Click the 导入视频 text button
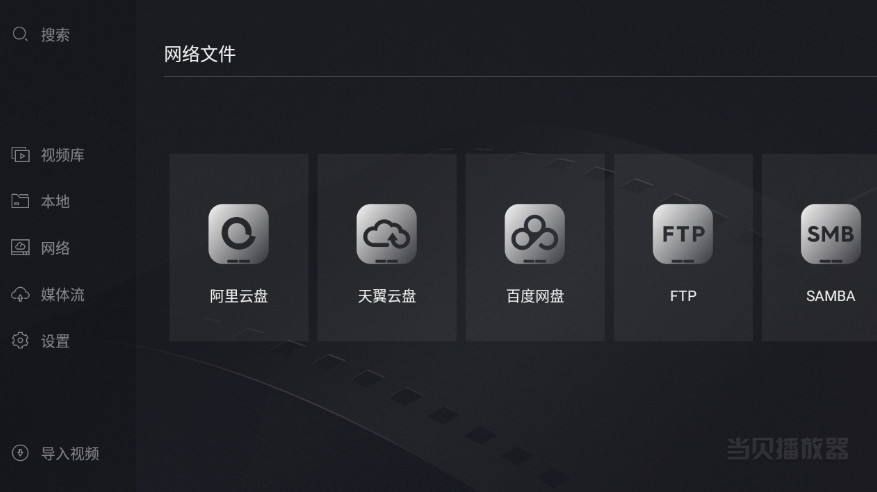The image size is (877, 492). [x=70, y=453]
